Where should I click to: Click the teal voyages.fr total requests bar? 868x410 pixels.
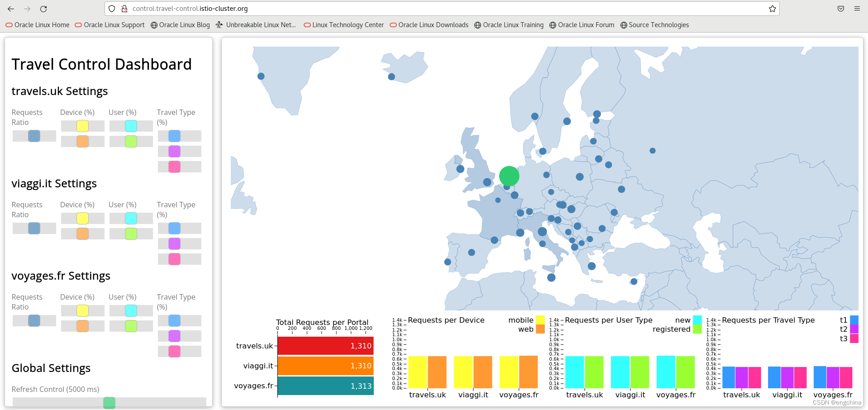click(325, 386)
